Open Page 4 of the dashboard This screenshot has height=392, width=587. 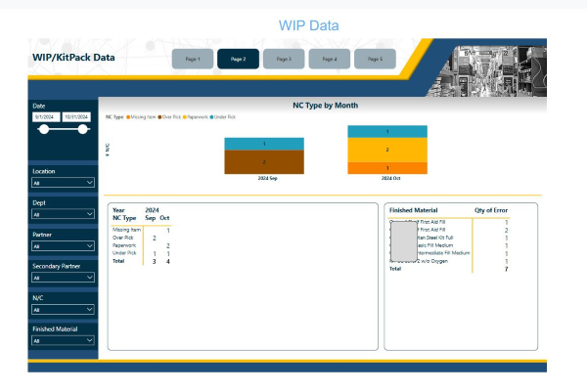(330, 59)
